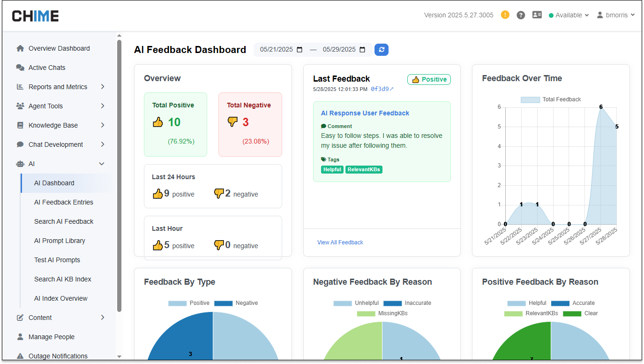Click the Reports and Metrics chart icon
Screen dimensions: 644x364
tap(20, 87)
